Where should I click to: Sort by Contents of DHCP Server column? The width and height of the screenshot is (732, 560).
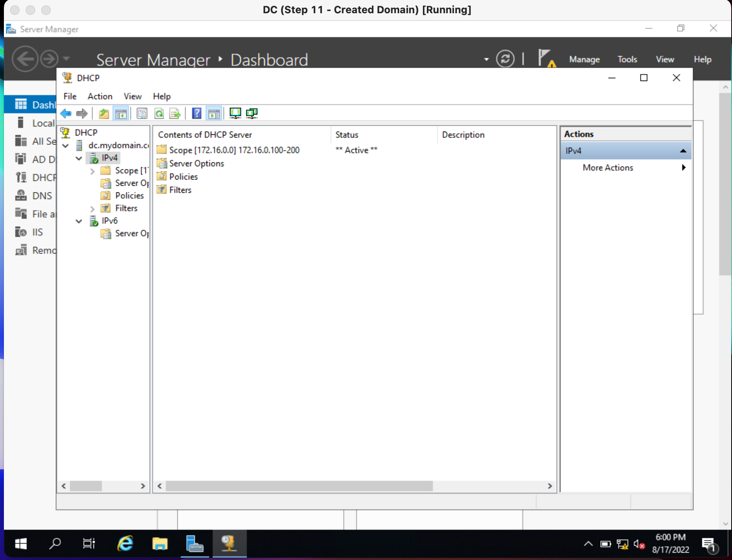pos(242,135)
